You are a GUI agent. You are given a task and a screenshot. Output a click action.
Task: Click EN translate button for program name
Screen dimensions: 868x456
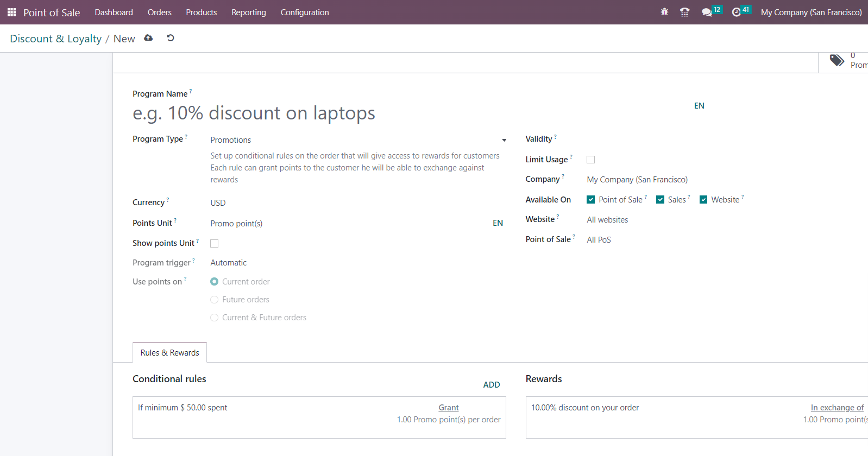click(699, 106)
